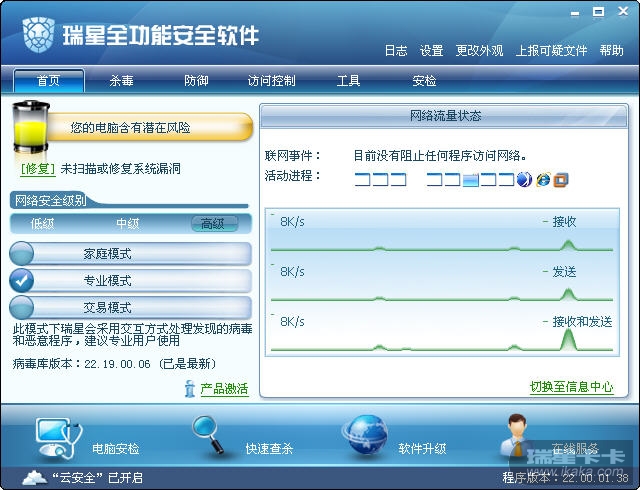
Task: Choose 更改外观 to change skin
Action: point(479,51)
